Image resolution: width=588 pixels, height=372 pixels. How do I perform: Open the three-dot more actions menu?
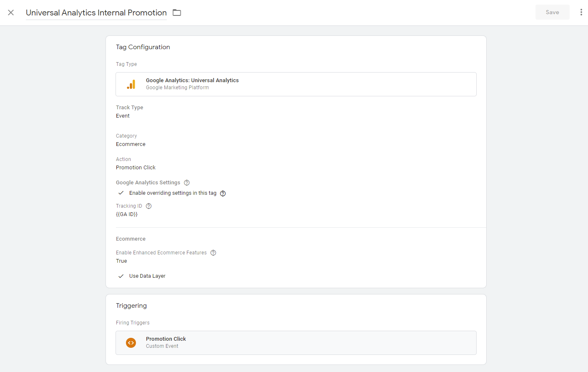tap(581, 12)
